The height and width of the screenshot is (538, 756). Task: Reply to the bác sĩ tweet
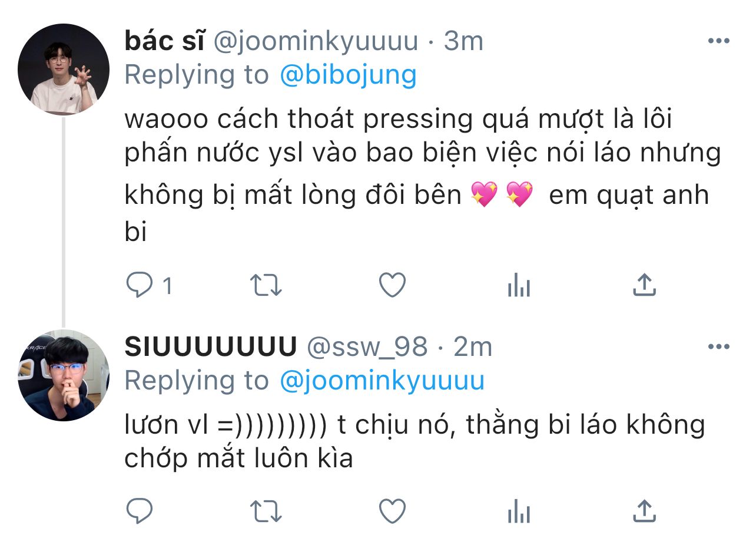click(x=140, y=286)
